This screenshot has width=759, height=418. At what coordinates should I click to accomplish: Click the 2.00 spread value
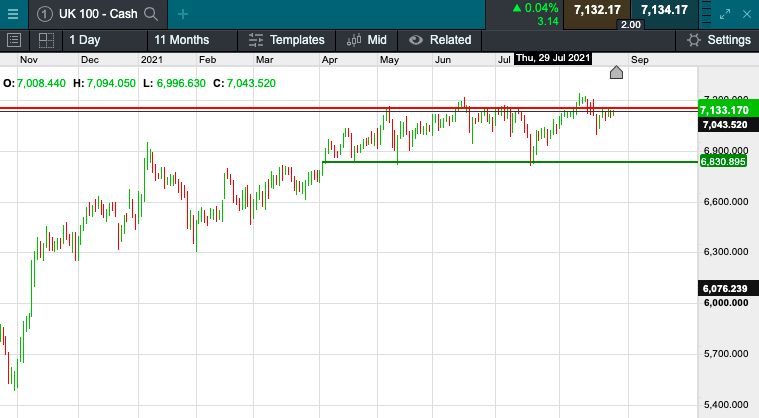(x=630, y=25)
